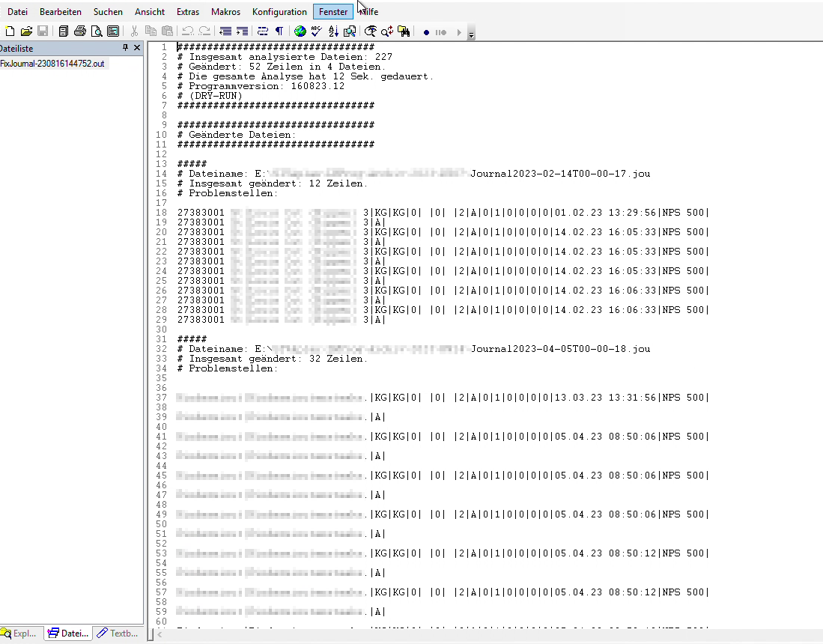Toggle show paragraph marks (¶)
Viewport: 823px width, 644px height.
click(x=279, y=31)
